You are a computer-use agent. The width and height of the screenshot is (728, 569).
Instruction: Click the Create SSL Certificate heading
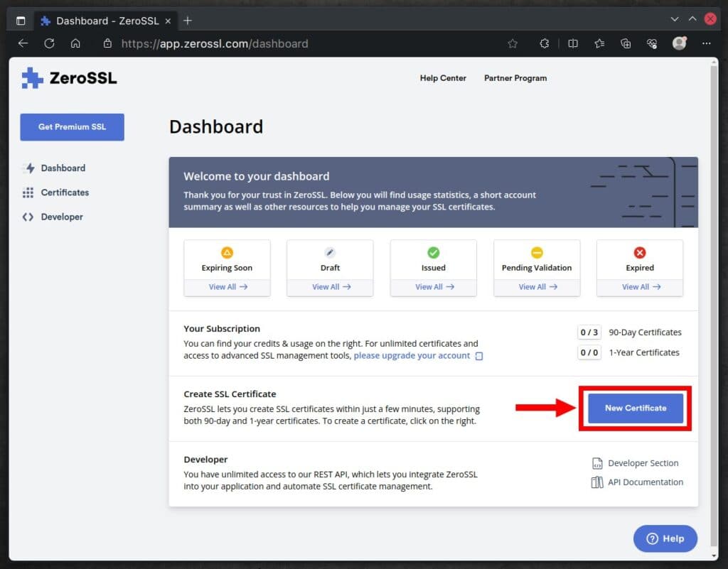tap(230, 394)
